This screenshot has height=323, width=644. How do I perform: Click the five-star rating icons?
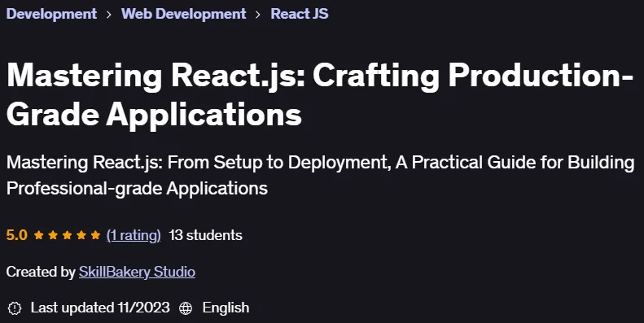pos(67,235)
